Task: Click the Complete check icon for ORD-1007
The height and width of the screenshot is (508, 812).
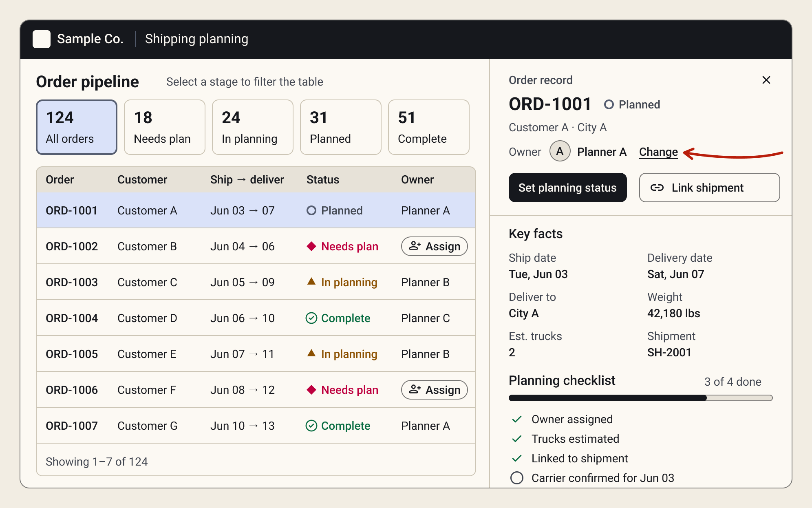Action: pos(311,426)
